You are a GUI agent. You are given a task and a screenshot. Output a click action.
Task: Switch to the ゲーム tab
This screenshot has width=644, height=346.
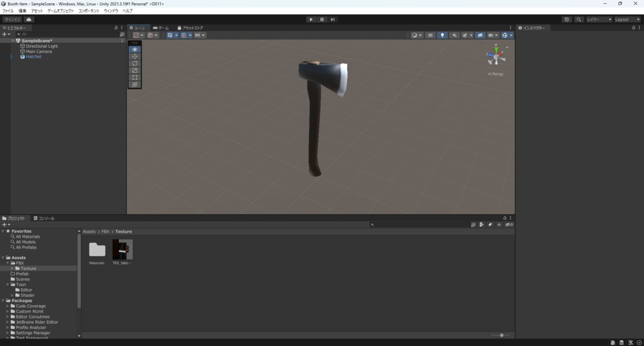[161, 28]
